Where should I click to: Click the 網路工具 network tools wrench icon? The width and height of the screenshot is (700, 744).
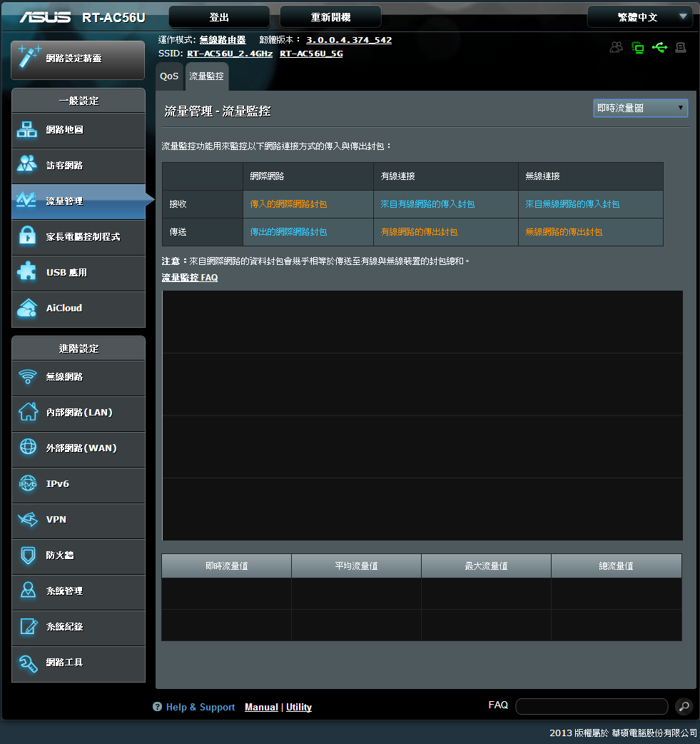click(28, 663)
